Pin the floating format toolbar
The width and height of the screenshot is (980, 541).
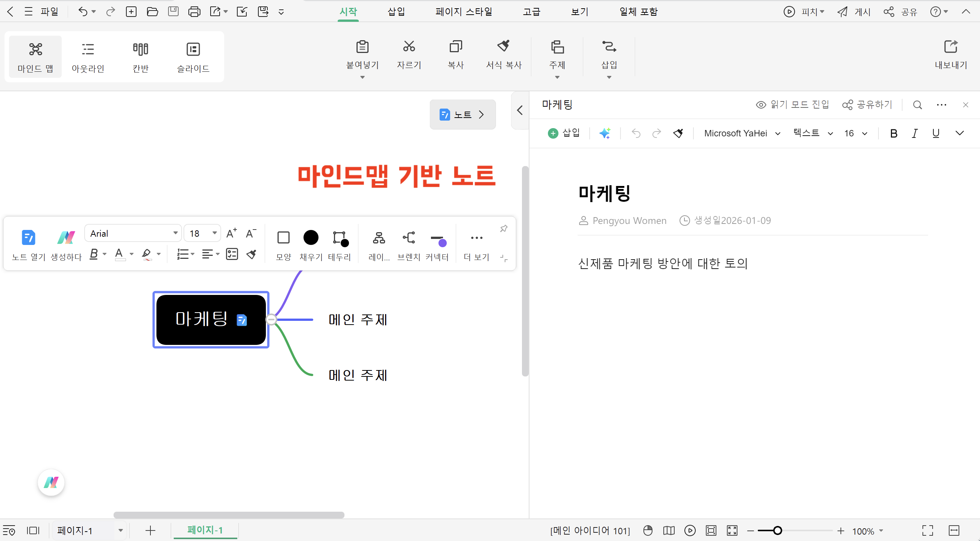[x=504, y=228]
